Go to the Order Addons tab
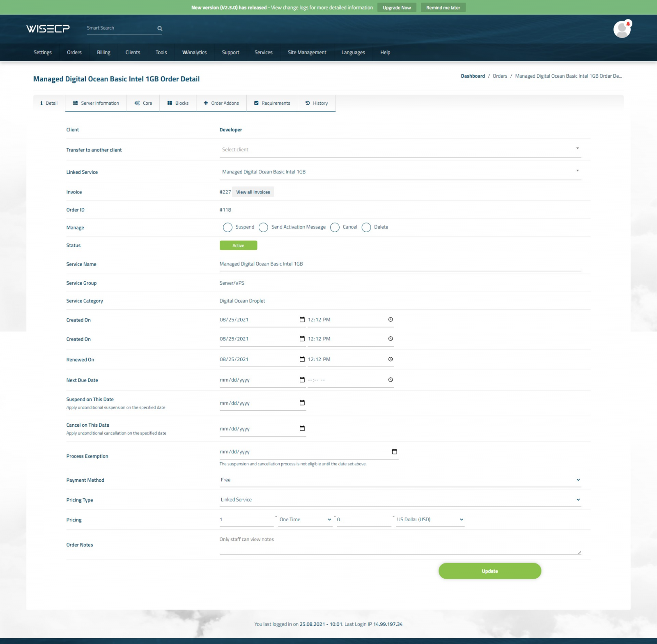Image resolution: width=657 pixels, height=644 pixels. pos(221,103)
